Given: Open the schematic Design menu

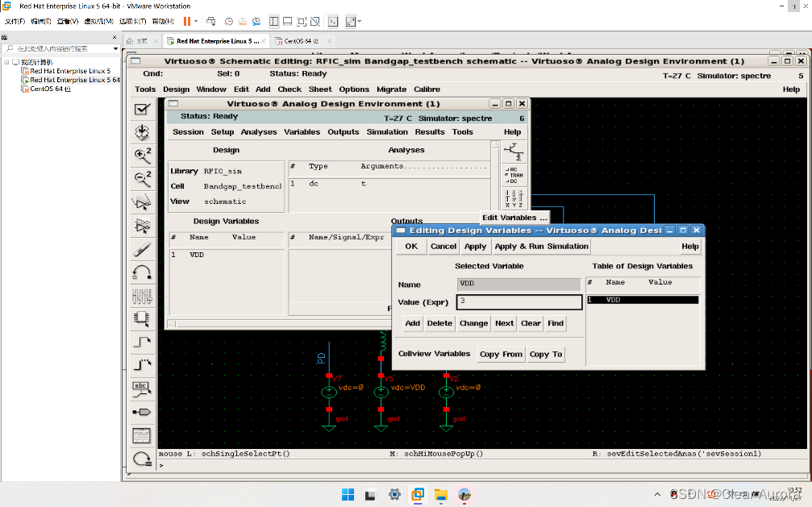Looking at the screenshot, I should [x=176, y=89].
